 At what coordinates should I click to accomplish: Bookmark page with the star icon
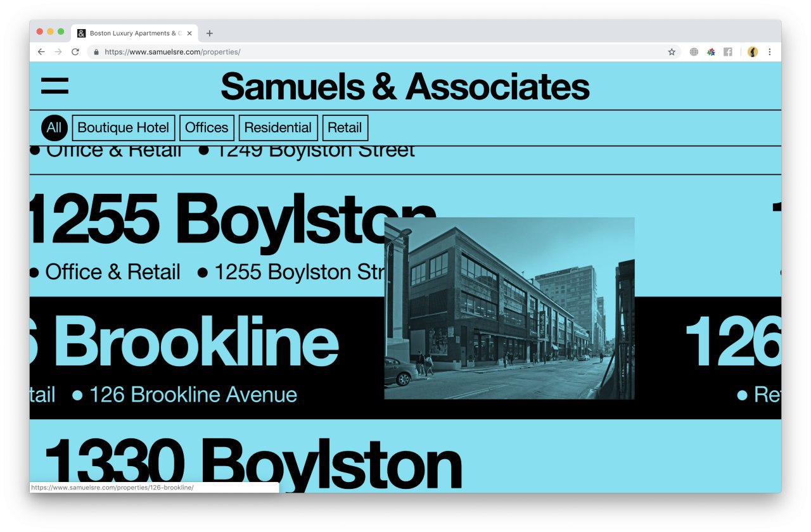tap(672, 52)
